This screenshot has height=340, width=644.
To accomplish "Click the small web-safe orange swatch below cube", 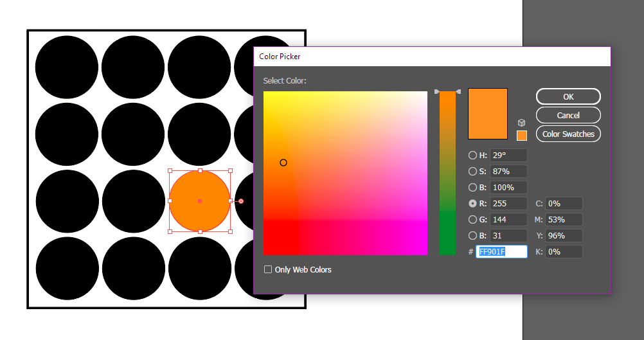I will (x=521, y=136).
